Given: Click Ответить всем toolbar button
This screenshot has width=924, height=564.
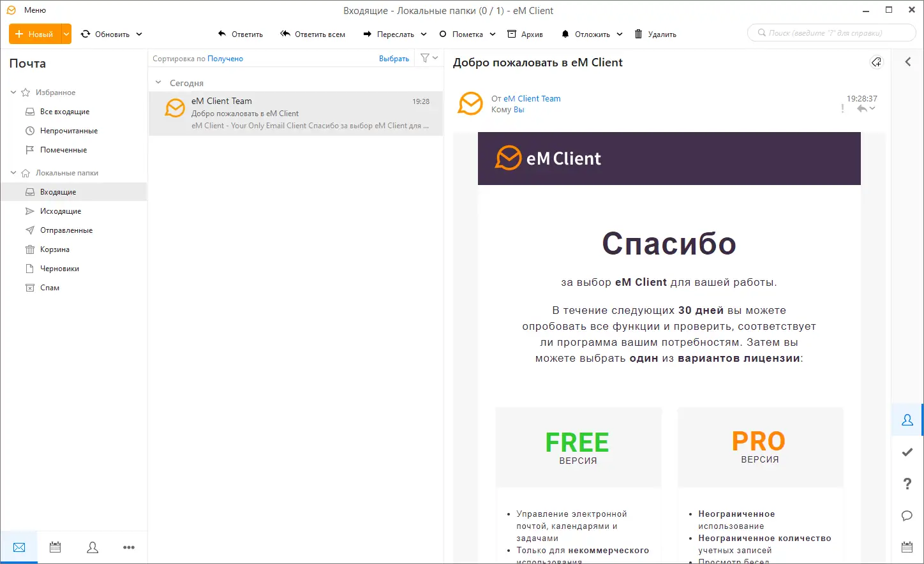Looking at the screenshot, I should pyautogui.click(x=313, y=34).
